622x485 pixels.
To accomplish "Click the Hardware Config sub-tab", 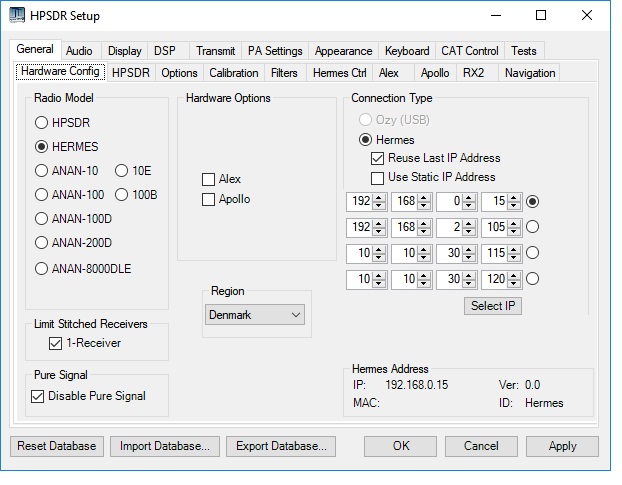I will coord(60,72).
